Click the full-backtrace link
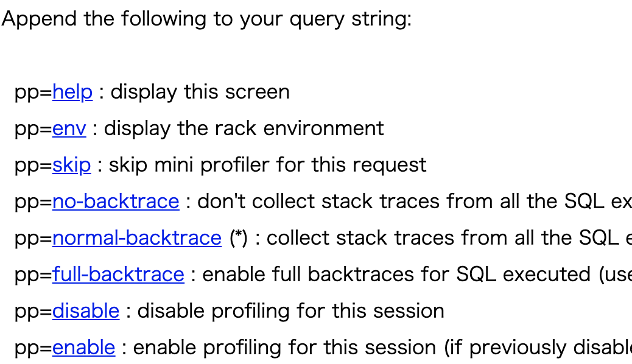The height and width of the screenshot is (364, 632). [x=118, y=275]
